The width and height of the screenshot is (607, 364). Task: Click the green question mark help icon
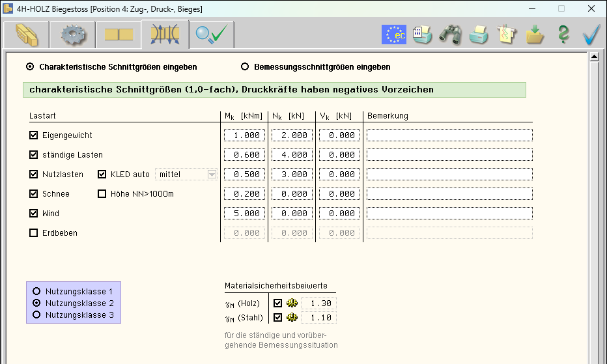click(563, 35)
